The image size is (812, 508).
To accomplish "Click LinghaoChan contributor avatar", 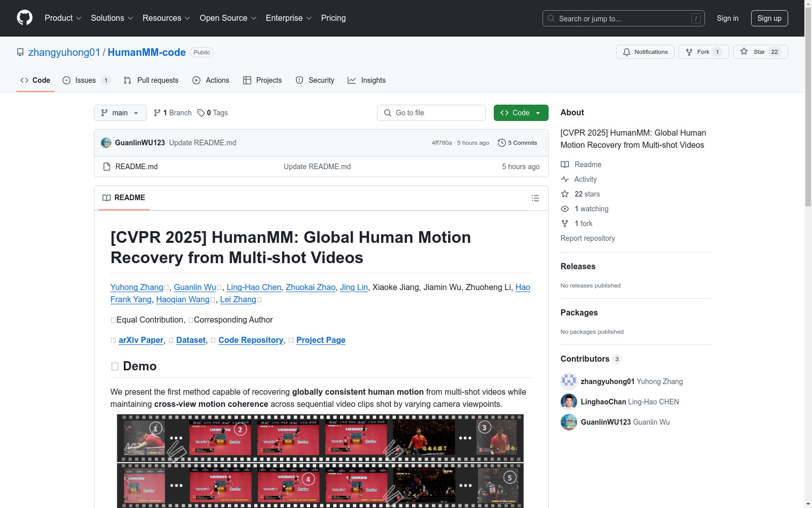I will pos(569,402).
